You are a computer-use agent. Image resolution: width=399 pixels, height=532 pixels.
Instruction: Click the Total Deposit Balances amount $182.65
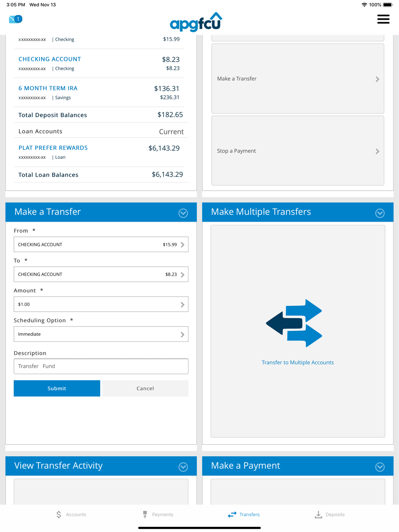point(170,115)
